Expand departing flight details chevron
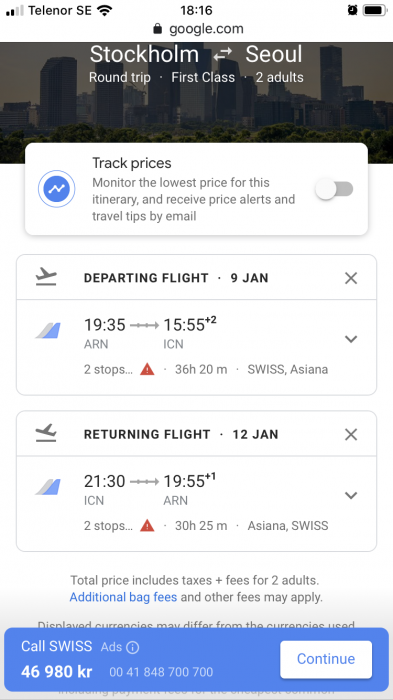This screenshot has width=393, height=700. (351, 339)
